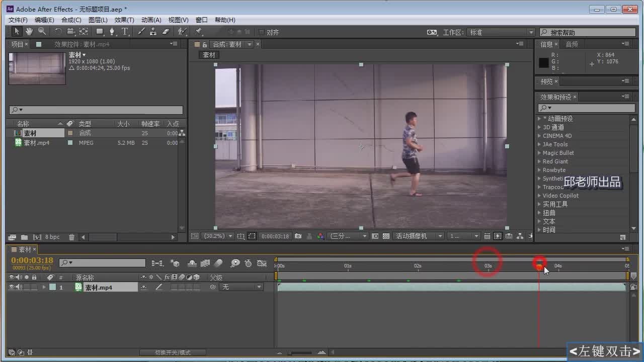Click the Draft 3D icon in timeline
Viewport: 644px width, 362px height.
pyautogui.click(x=175, y=263)
